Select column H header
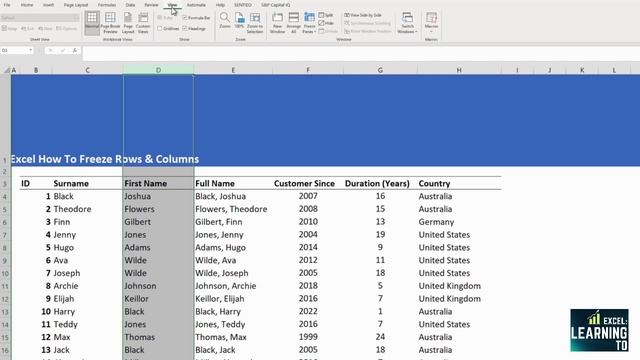Viewport: 640px width, 360px height. click(x=459, y=70)
